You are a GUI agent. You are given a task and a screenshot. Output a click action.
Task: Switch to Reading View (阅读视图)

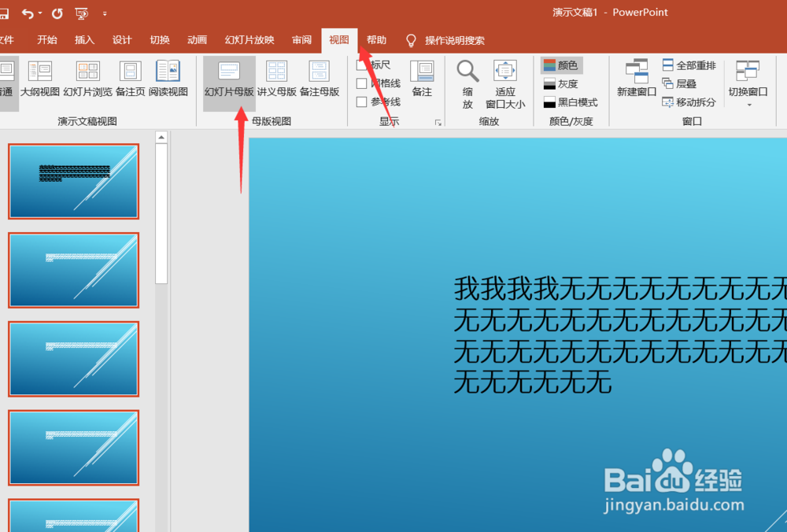point(168,78)
